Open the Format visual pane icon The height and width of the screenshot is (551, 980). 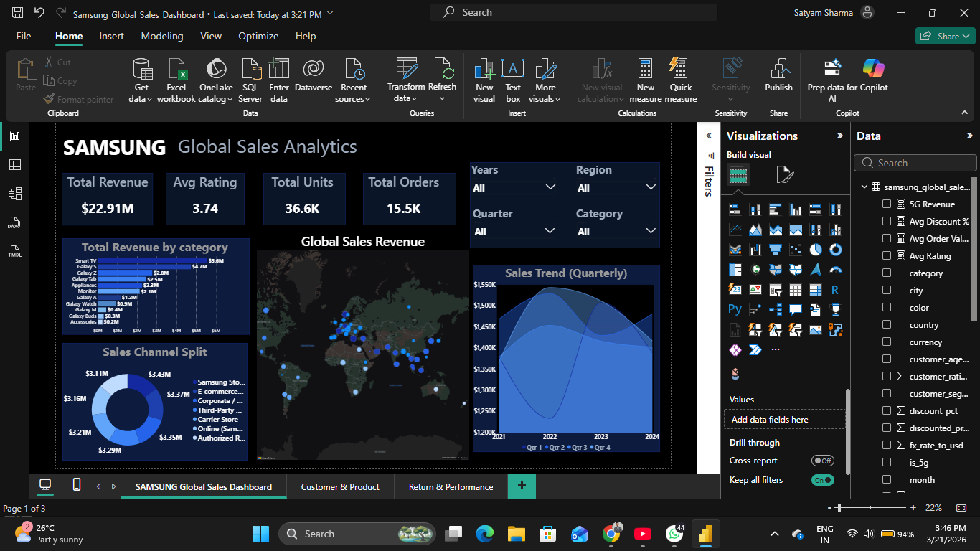click(785, 174)
